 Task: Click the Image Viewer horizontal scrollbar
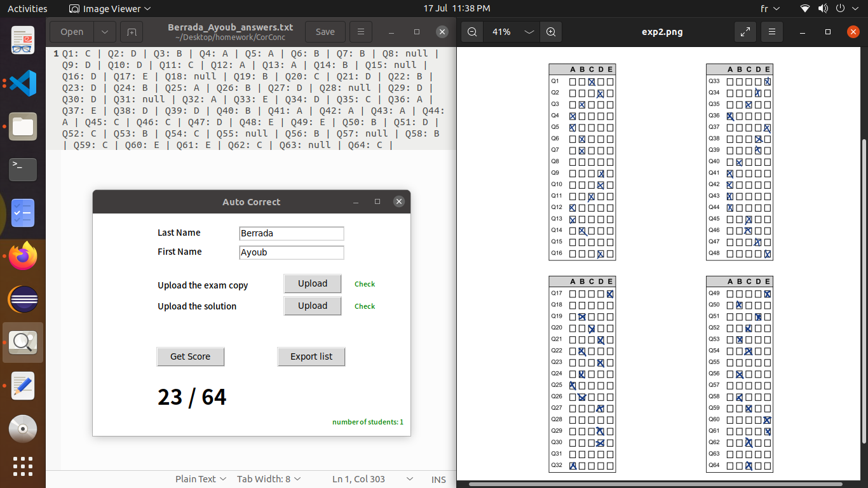[656, 484]
